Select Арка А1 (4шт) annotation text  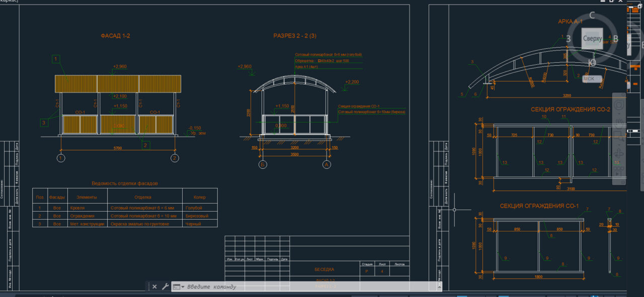coord(306,67)
